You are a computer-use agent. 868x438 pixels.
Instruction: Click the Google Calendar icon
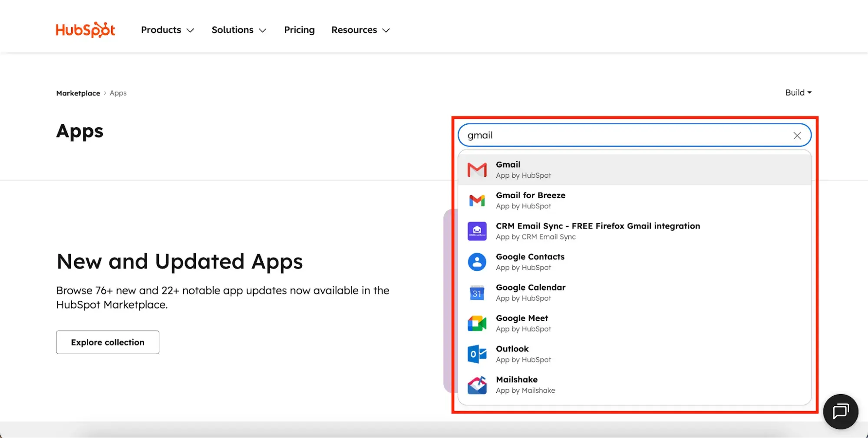pyautogui.click(x=477, y=293)
